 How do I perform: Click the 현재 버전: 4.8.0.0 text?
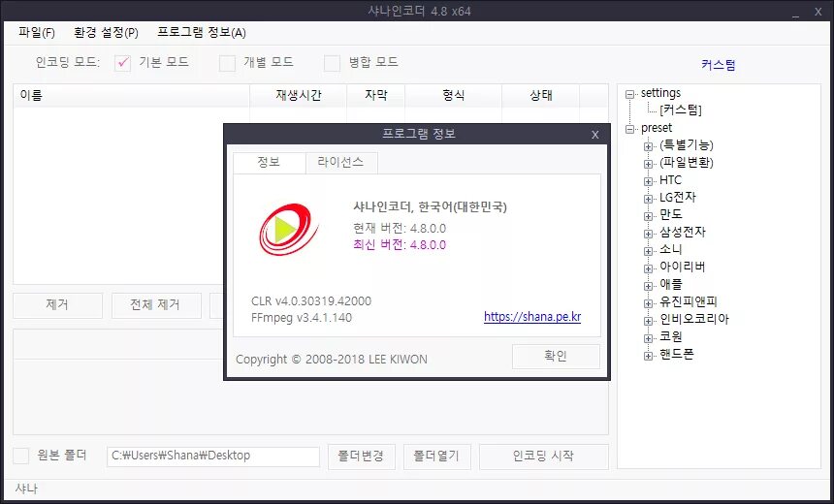coord(400,229)
